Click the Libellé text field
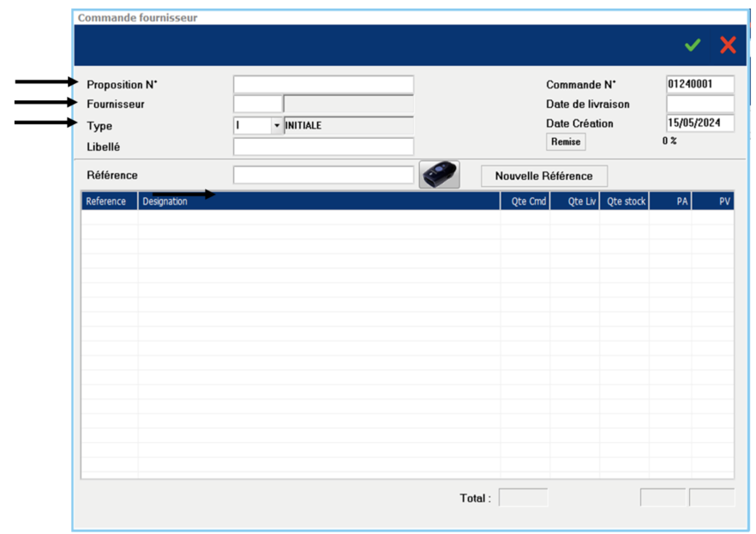This screenshot has width=756, height=534. click(323, 147)
